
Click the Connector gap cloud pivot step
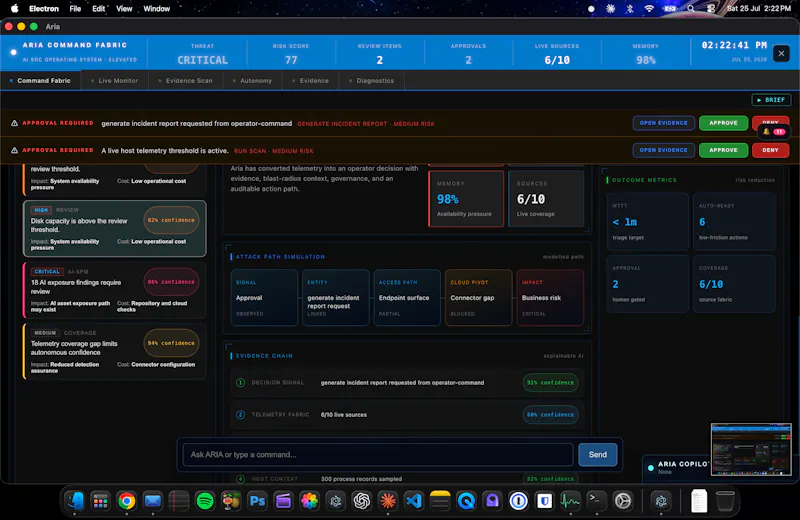click(x=478, y=298)
